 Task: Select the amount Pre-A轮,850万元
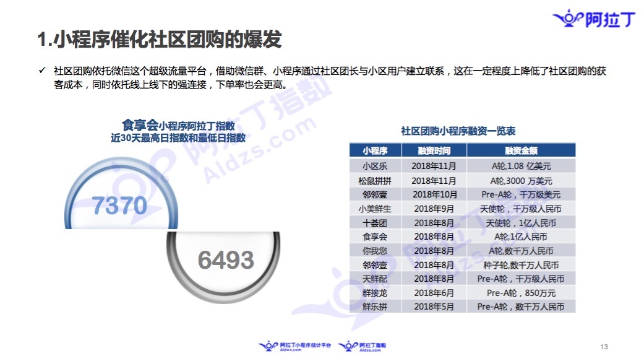(x=521, y=293)
